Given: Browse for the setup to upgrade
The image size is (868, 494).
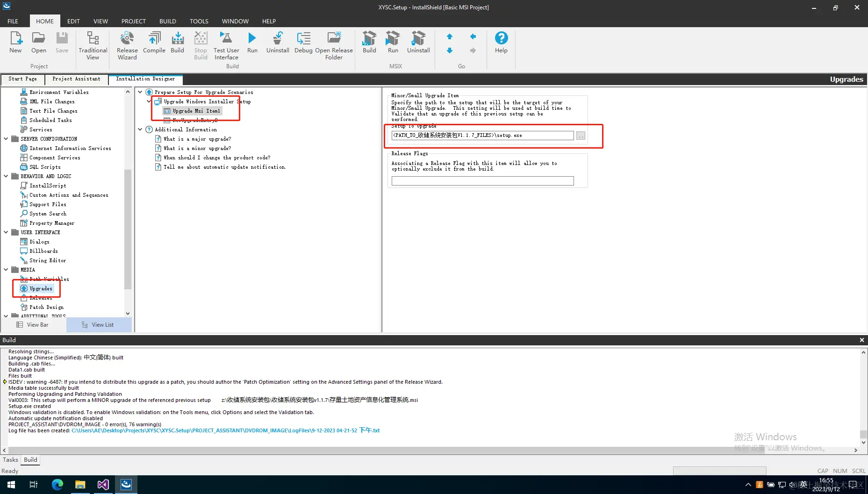Looking at the screenshot, I should pos(581,136).
